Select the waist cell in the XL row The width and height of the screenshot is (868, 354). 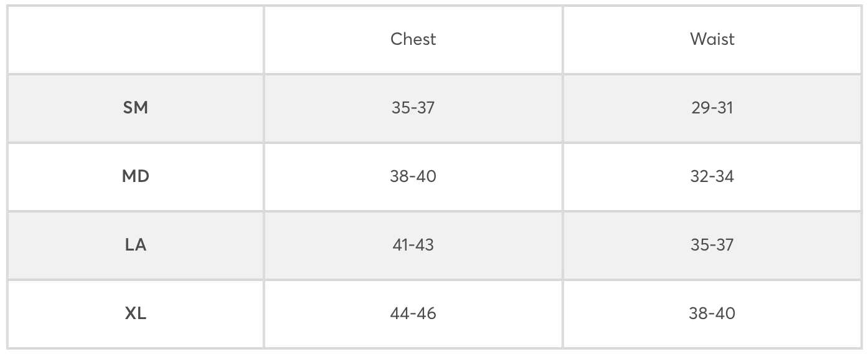coord(713,314)
